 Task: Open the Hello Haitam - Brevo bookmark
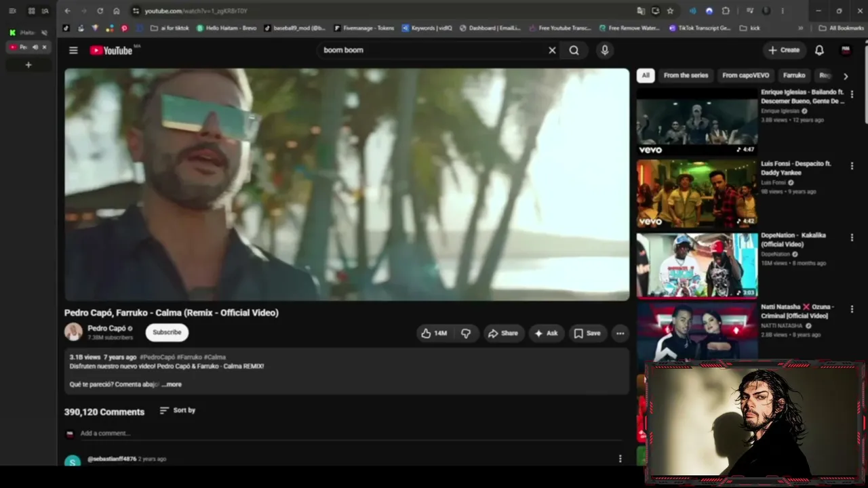pos(226,28)
